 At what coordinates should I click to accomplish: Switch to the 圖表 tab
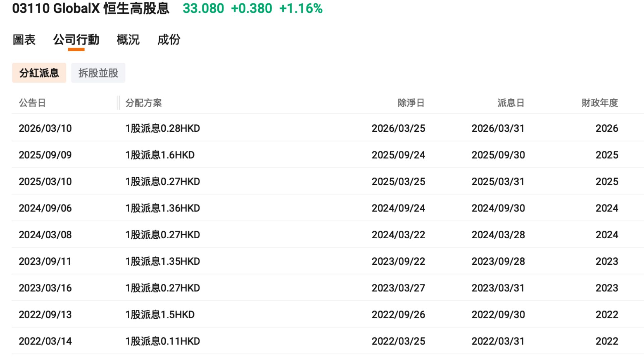[24, 40]
